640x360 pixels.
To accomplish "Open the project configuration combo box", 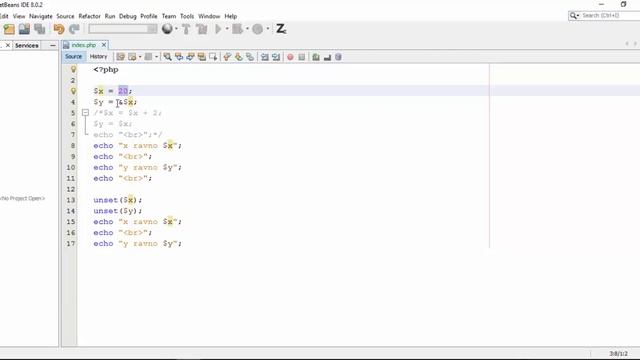I will 123,29.
